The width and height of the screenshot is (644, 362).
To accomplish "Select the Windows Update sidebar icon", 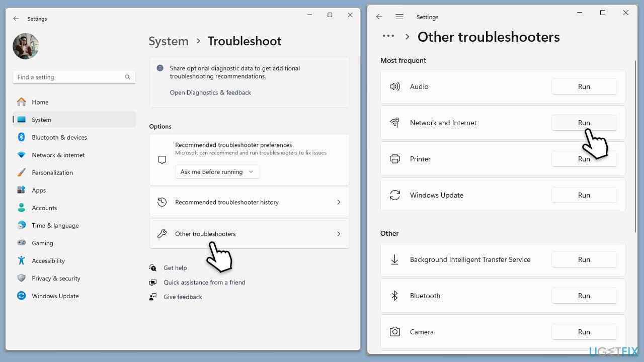I will click(x=21, y=296).
